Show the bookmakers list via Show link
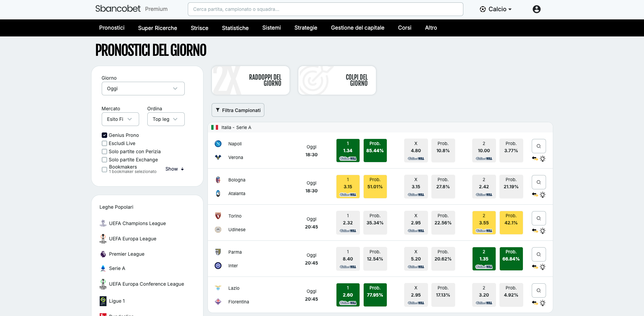The height and width of the screenshot is (316, 644). (x=174, y=169)
